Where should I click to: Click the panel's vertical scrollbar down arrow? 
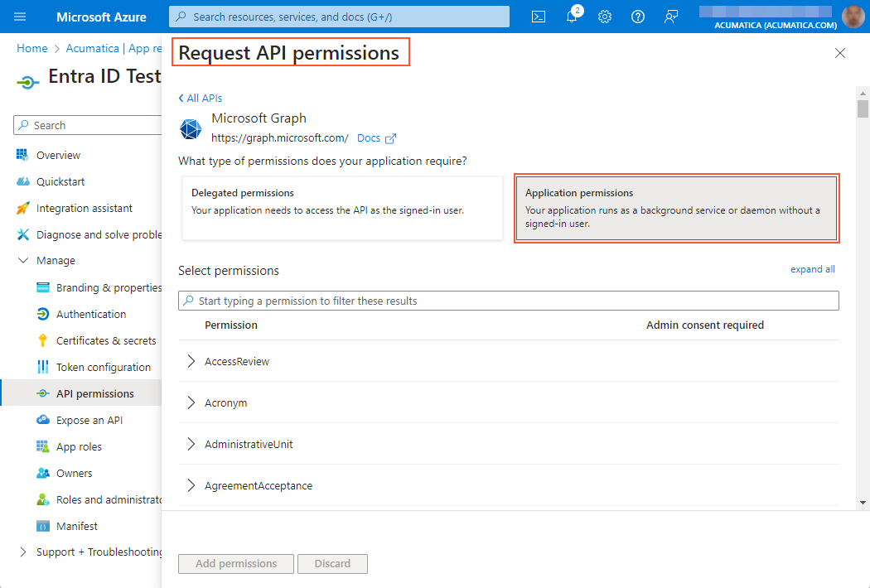pyautogui.click(x=863, y=501)
